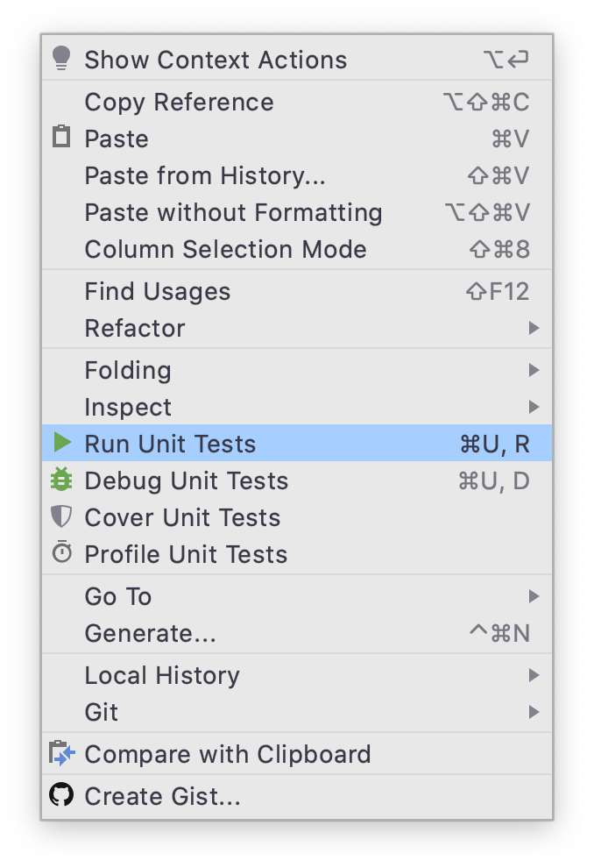Viewport: 594px width, 868px height.
Task: Expand the Refactor submenu arrow
Action: (534, 328)
